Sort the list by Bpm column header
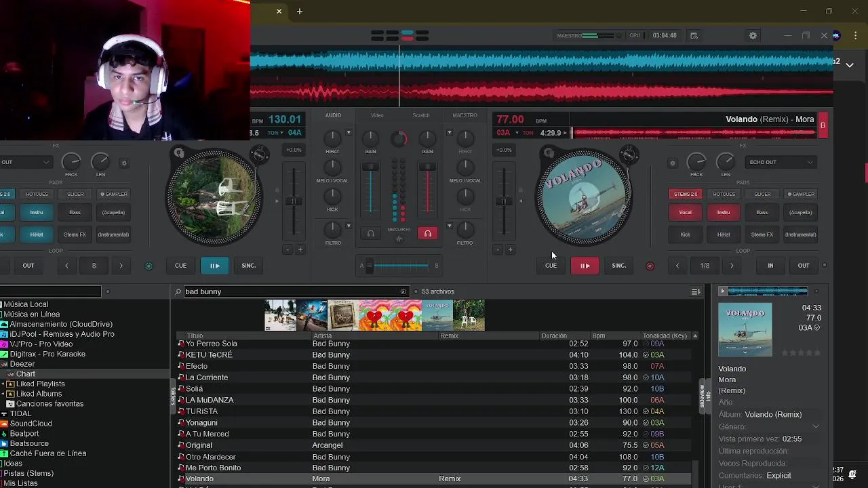Screen dimensions: 868x488 coord(598,336)
